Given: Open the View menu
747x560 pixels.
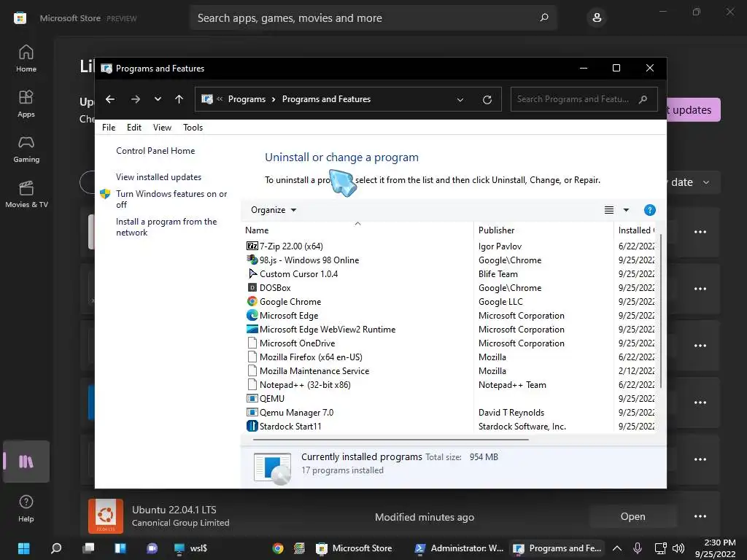Looking at the screenshot, I should pyautogui.click(x=162, y=127).
